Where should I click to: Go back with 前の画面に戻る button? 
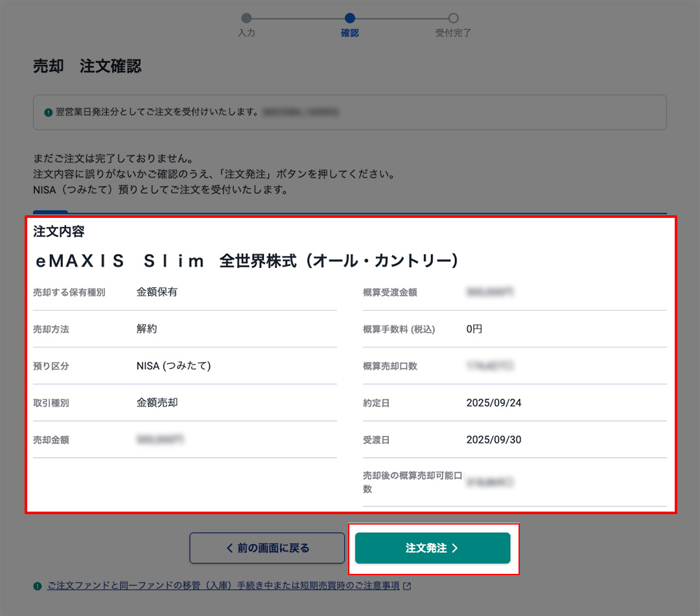[x=267, y=548]
